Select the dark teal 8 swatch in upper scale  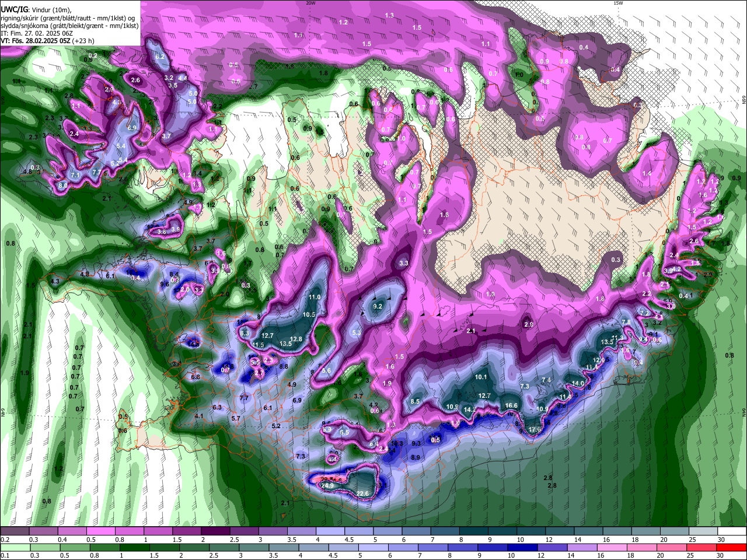(x=474, y=531)
